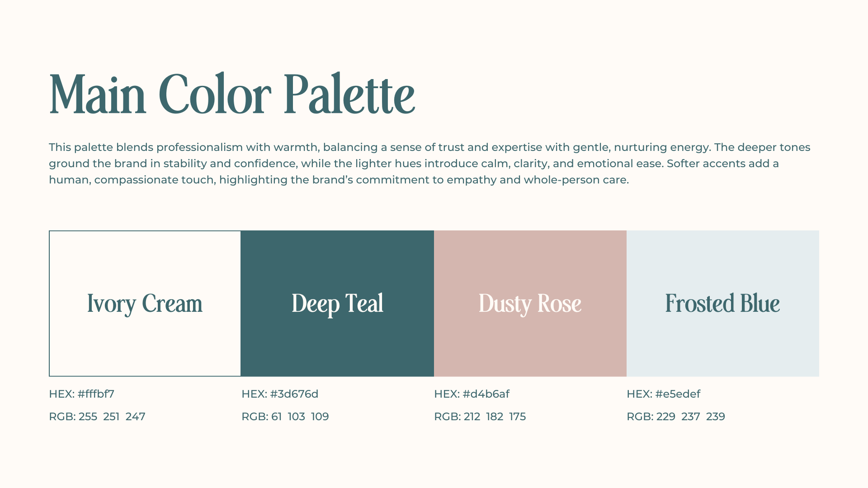Image resolution: width=868 pixels, height=488 pixels.
Task: Click RGB 255 251 247 value
Action: click(x=97, y=417)
